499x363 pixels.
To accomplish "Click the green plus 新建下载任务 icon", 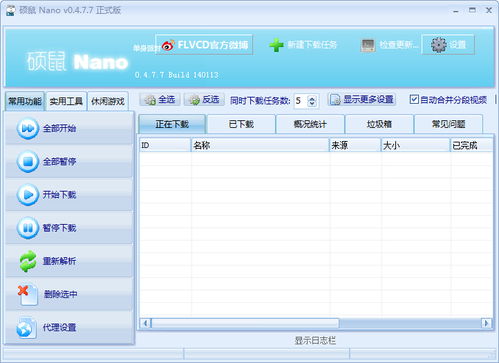I will [276, 45].
